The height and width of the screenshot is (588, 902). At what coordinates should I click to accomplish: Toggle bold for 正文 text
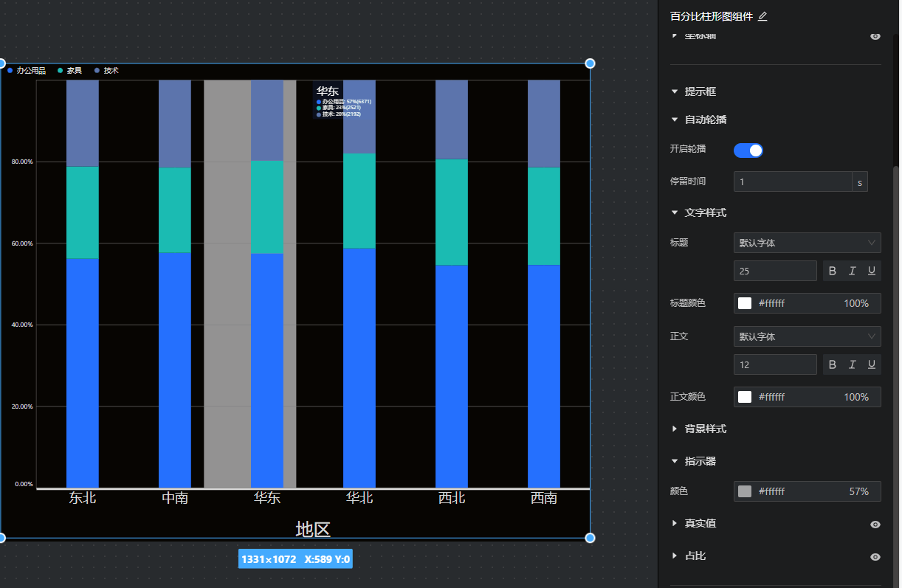tap(833, 364)
